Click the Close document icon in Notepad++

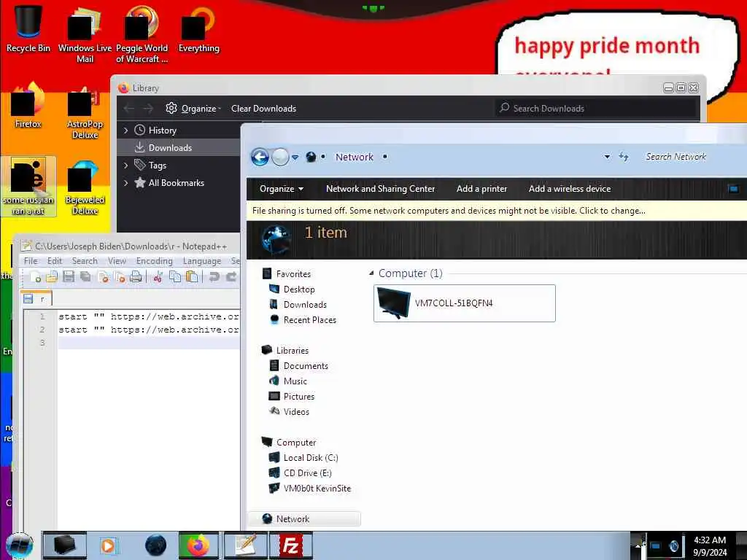coord(103,276)
